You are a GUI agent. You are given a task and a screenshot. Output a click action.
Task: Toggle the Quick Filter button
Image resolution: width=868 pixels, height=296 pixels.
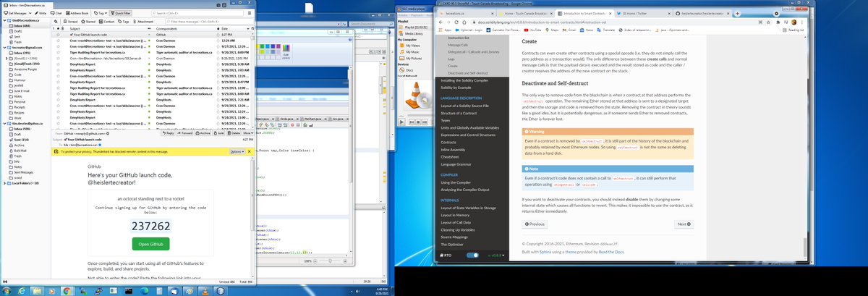tap(122, 13)
